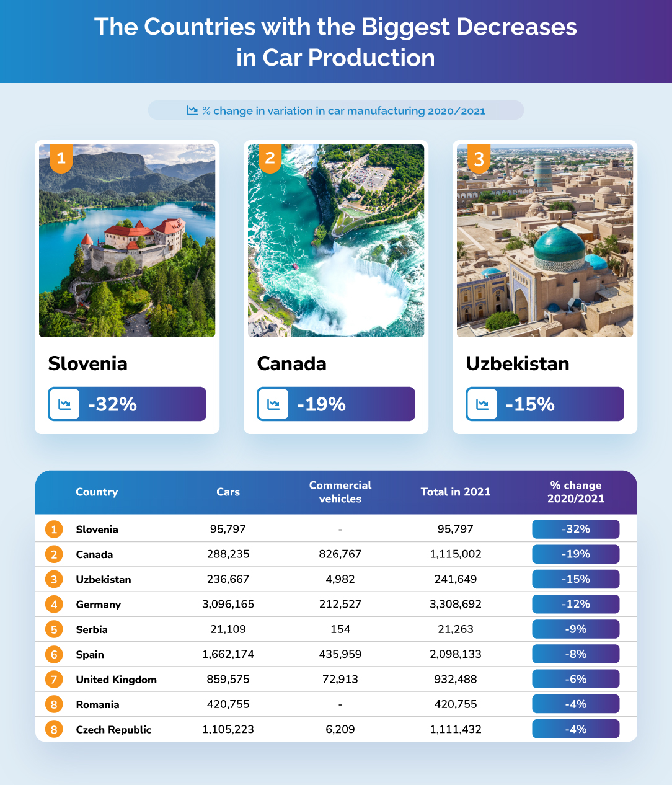The image size is (672, 785).
Task: Select the Romania country name in table
Action: (x=97, y=704)
